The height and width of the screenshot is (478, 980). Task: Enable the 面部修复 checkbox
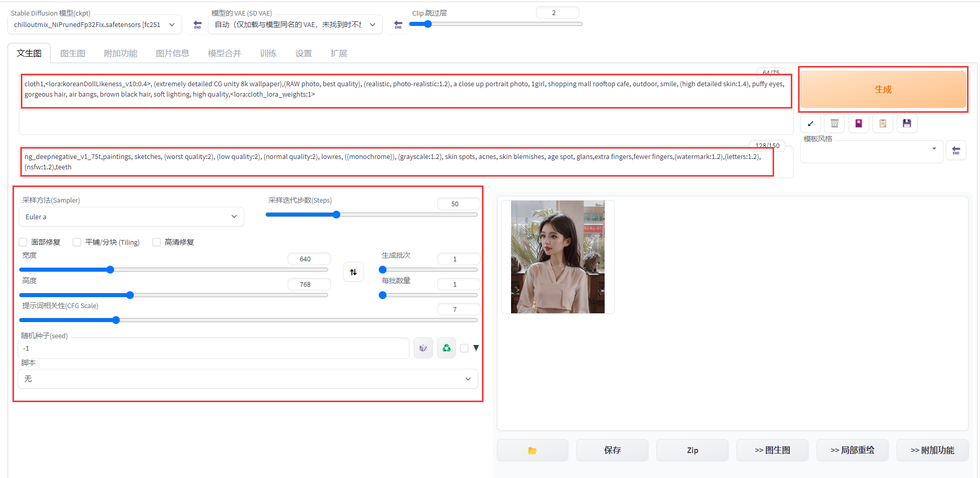click(23, 242)
